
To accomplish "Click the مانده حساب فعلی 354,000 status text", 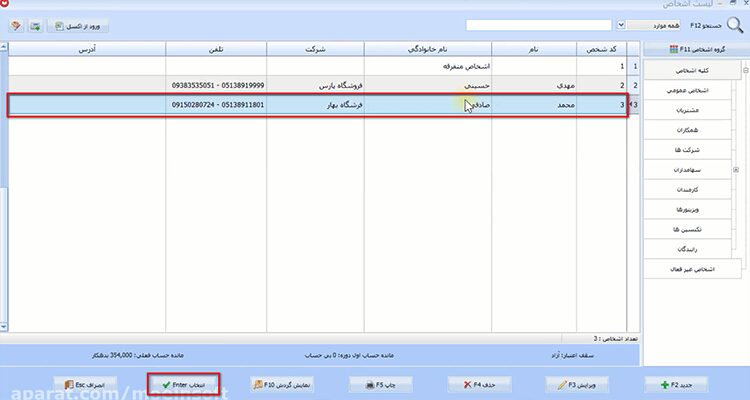I will tap(138, 356).
